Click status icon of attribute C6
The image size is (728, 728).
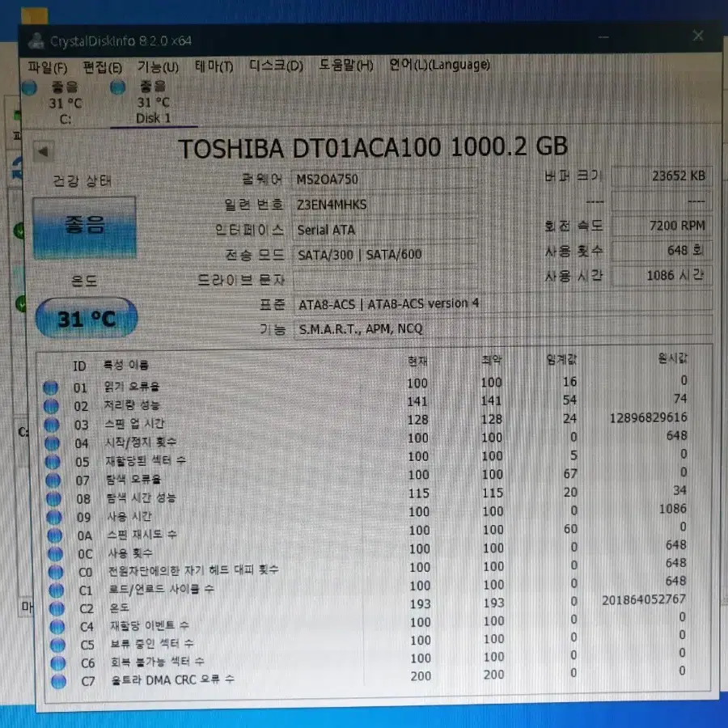point(57,663)
